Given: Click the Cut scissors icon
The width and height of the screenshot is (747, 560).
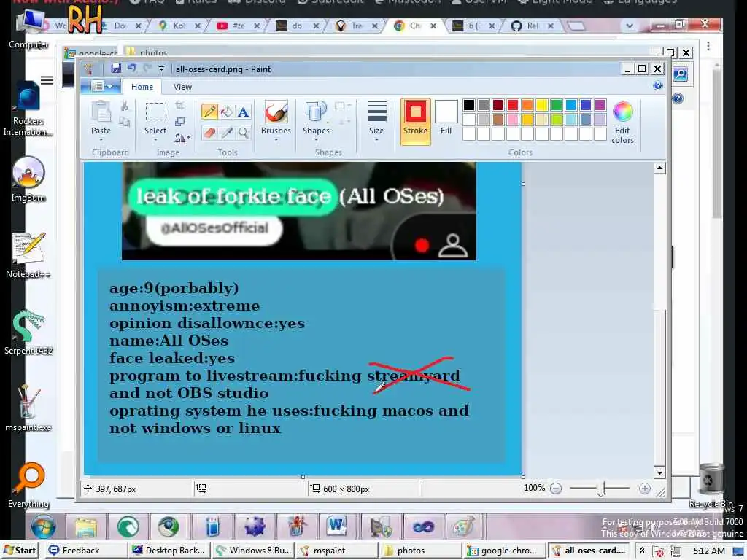Looking at the screenshot, I should (x=124, y=106).
